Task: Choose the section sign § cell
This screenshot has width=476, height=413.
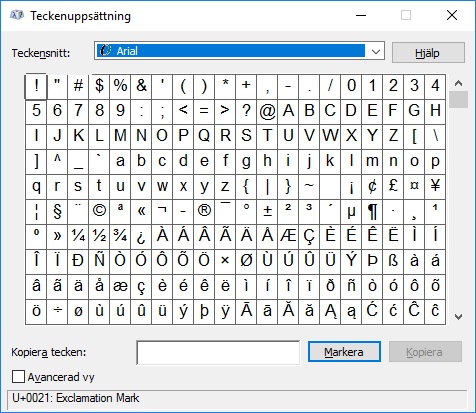Action: [57, 212]
